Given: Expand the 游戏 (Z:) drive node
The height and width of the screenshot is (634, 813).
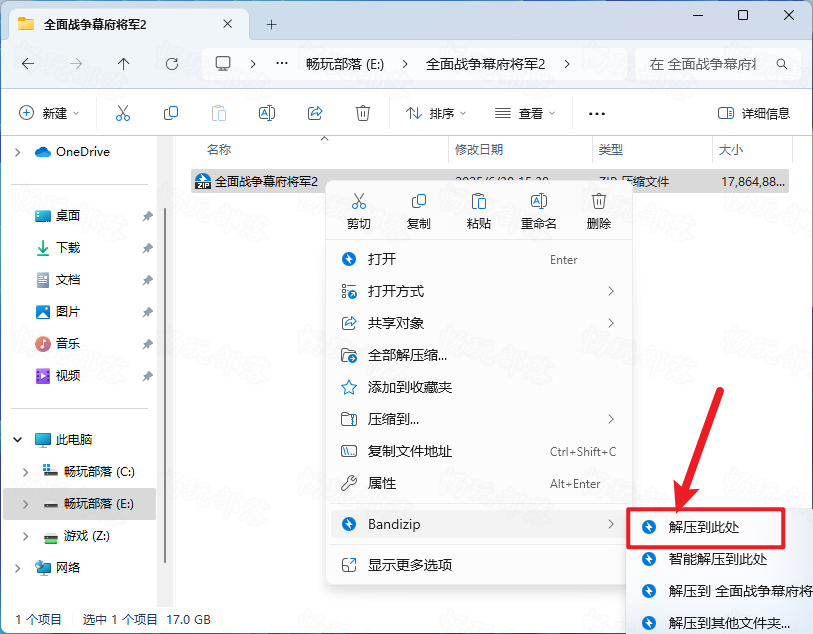Looking at the screenshot, I should (25, 536).
